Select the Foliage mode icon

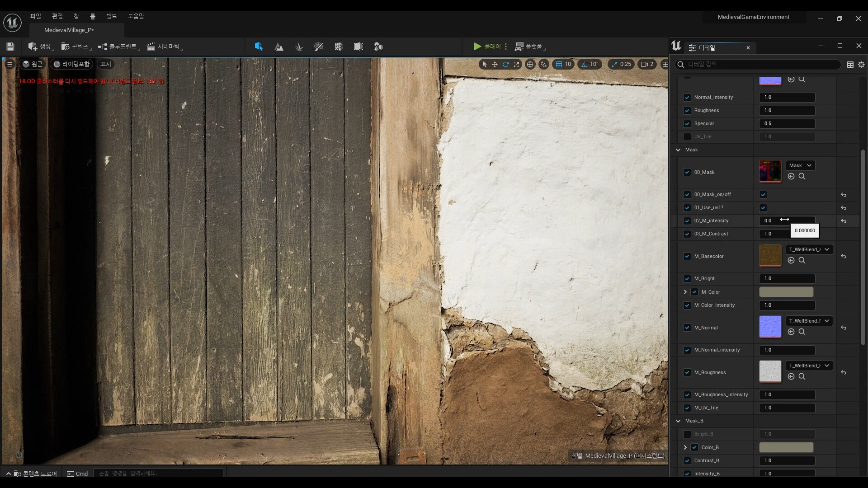(299, 47)
